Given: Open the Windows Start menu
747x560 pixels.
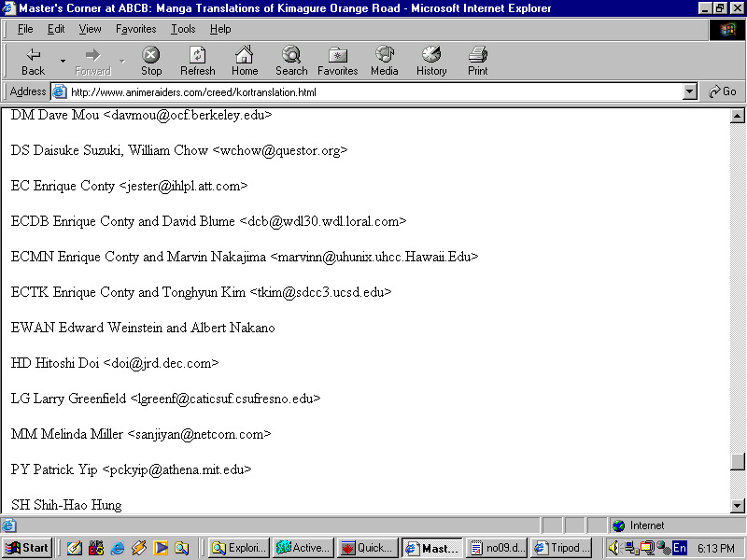Looking at the screenshot, I should tap(27, 548).
